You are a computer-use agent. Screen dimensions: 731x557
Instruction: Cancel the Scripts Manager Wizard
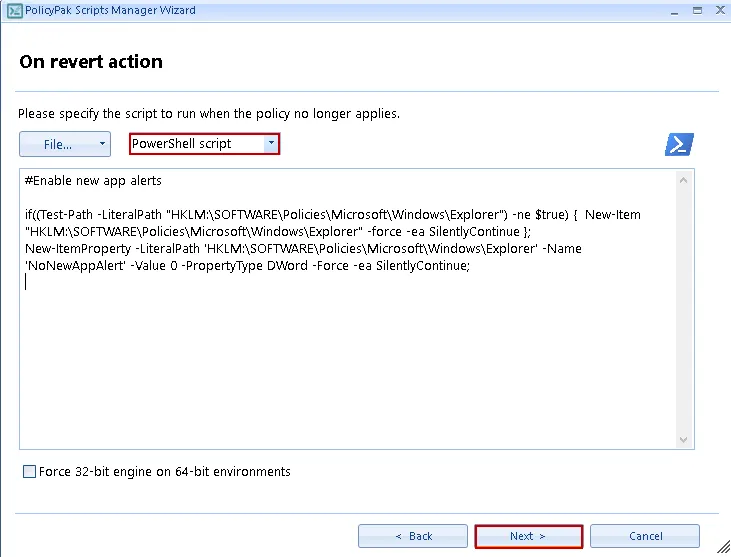[645, 536]
